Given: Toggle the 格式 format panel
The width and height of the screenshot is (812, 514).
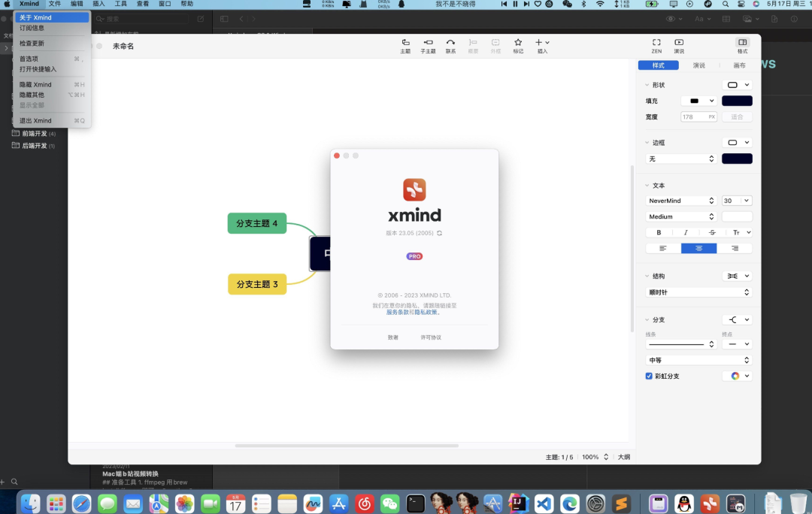Looking at the screenshot, I should (742, 46).
